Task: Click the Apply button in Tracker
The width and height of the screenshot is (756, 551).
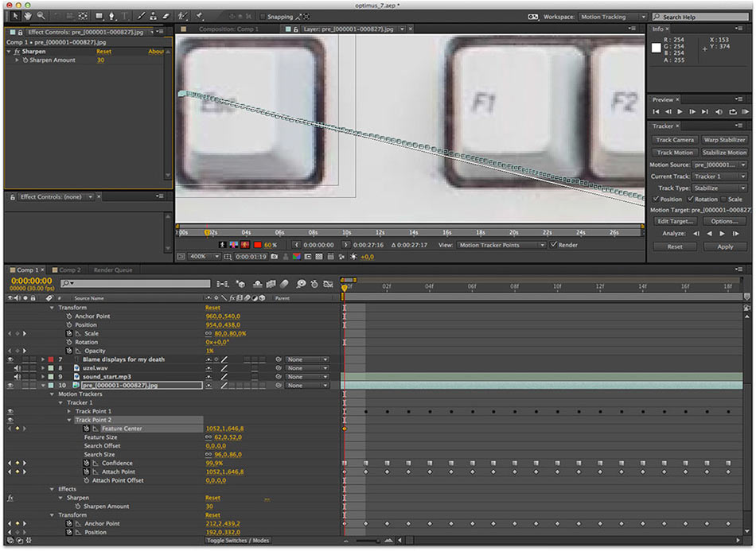Action: 725,246
